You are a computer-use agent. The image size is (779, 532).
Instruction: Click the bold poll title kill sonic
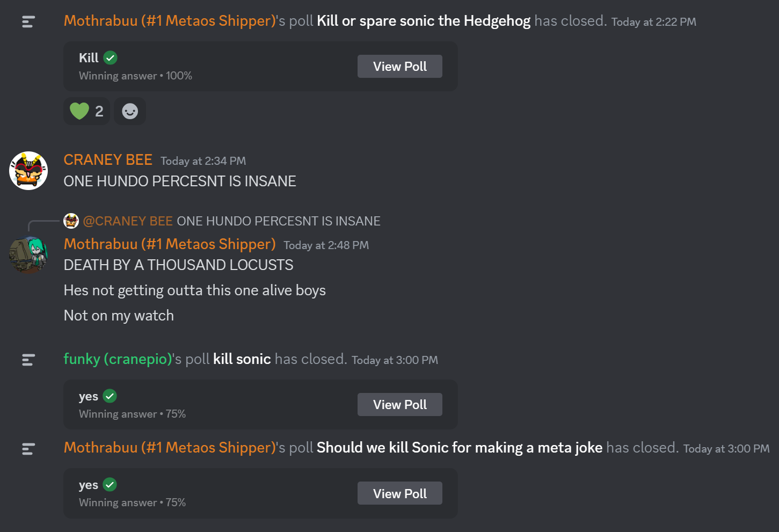coord(242,359)
